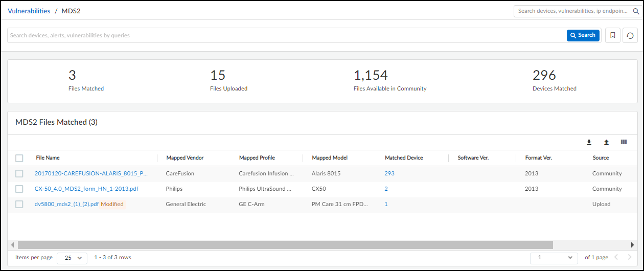Tick the checkbox for dv5800_mds2 file
Image resolution: width=644 pixels, height=271 pixels.
click(19, 204)
